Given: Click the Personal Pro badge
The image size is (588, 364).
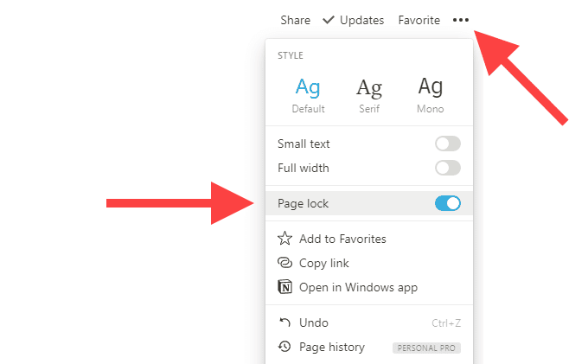Looking at the screenshot, I should [x=426, y=348].
